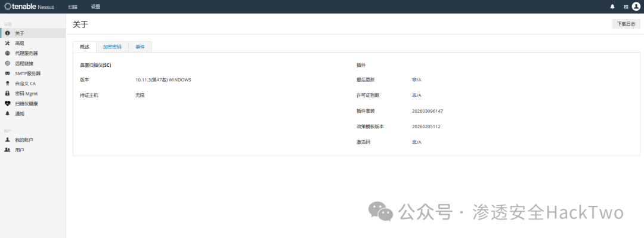Click the 持证主机 value 无限

tap(140, 95)
